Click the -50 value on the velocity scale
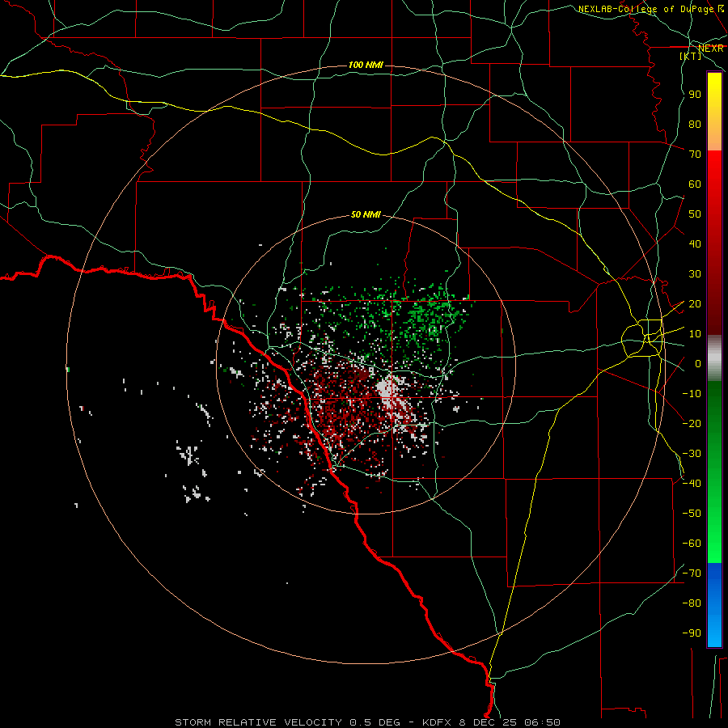This screenshot has width=728, height=728. point(692,514)
